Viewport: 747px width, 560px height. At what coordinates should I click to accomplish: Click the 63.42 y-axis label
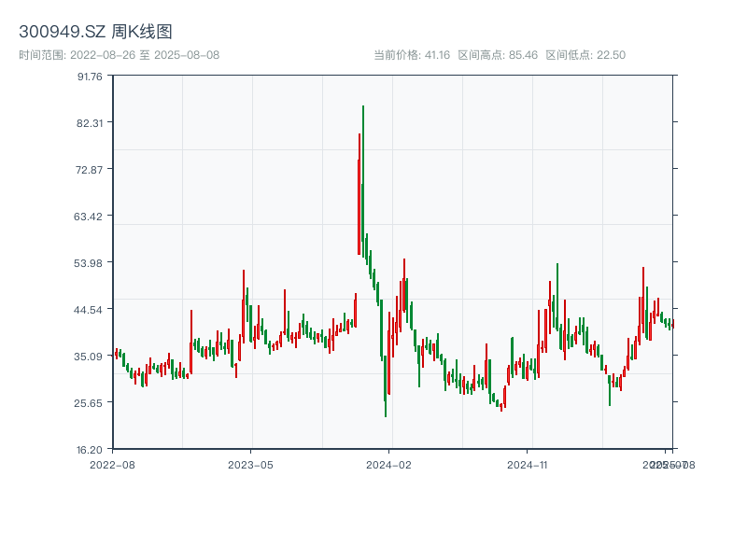(88, 217)
